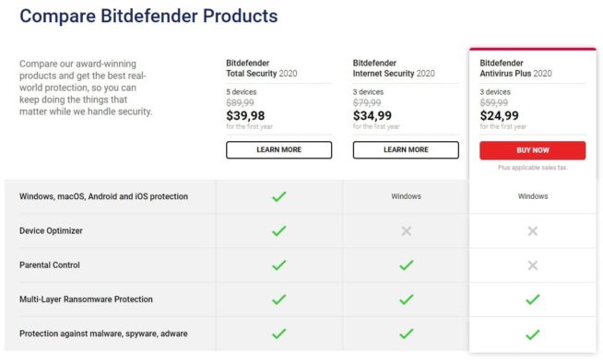Select the Device Optimizer feature row label

(51, 231)
